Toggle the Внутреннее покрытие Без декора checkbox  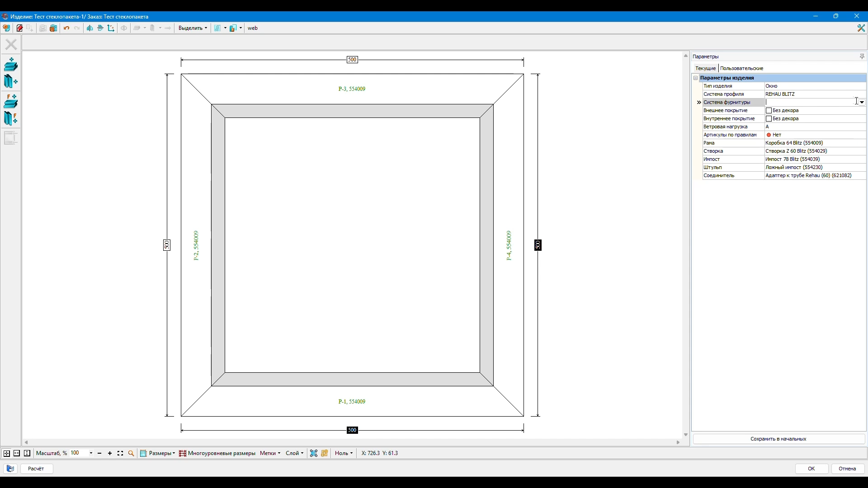coord(769,119)
